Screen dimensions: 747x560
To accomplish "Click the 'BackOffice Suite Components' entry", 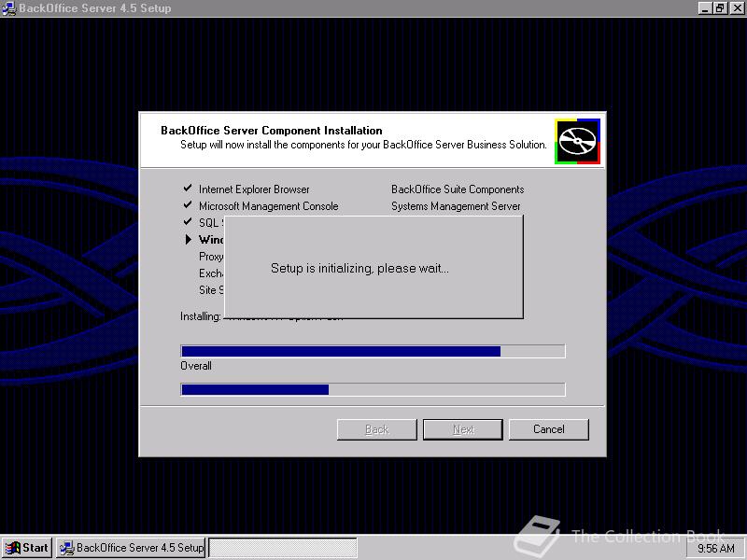I will pyautogui.click(x=458, y=189).
